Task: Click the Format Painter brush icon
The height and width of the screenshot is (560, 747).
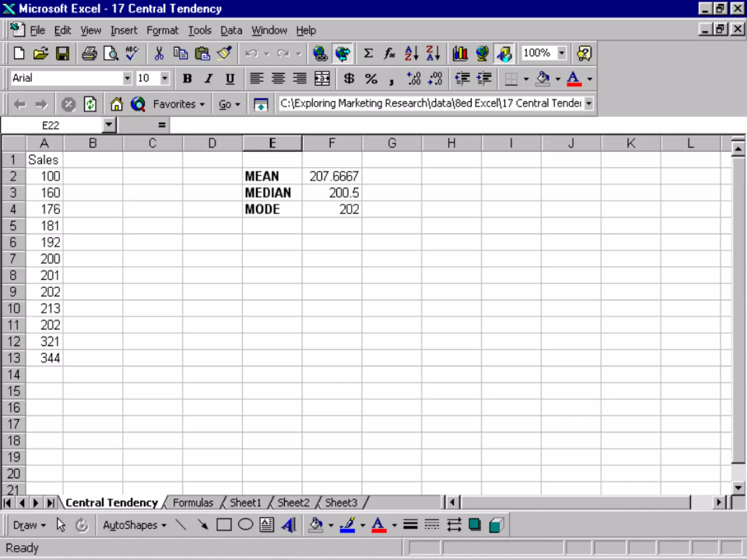Action: [x=224, y=54]
